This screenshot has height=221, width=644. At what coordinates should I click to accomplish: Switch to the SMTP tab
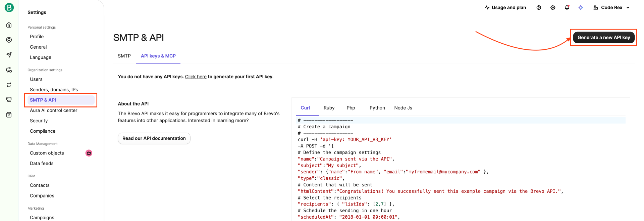pos(124,56)
